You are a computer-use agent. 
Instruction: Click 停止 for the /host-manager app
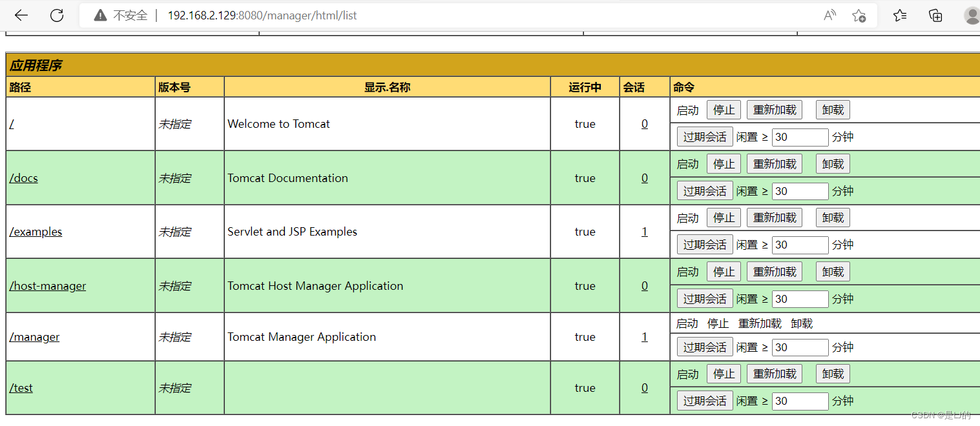(724, 272)
